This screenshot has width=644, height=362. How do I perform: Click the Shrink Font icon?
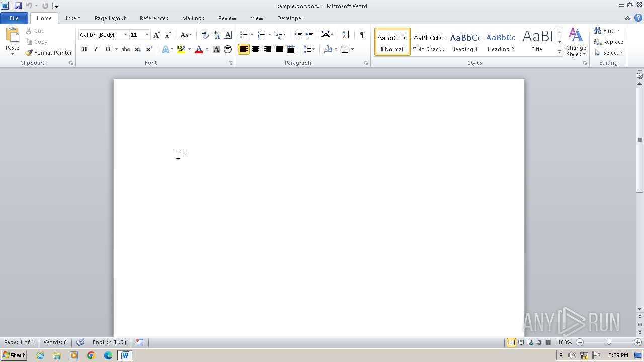(168, 35)
